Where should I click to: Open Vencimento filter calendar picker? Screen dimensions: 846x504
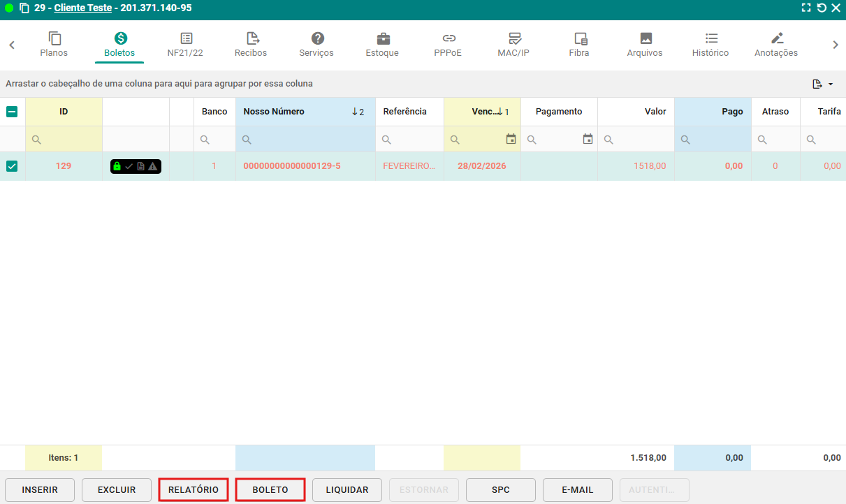click(x=511, y=140)
